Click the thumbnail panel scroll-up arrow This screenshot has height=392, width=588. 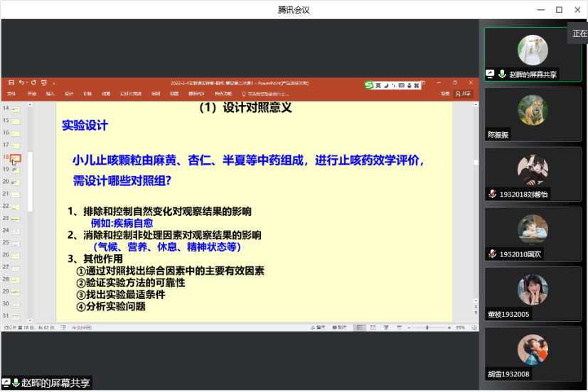click(30, 105)
